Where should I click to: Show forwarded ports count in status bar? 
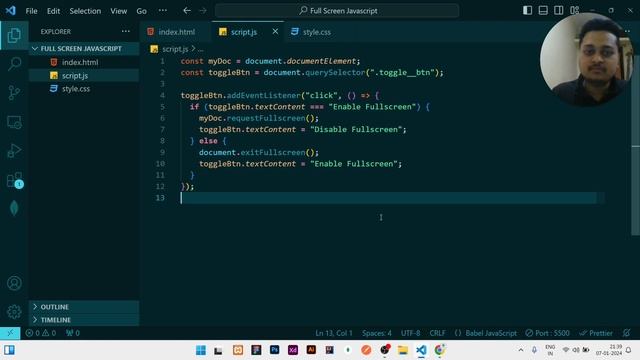point(73,333)
